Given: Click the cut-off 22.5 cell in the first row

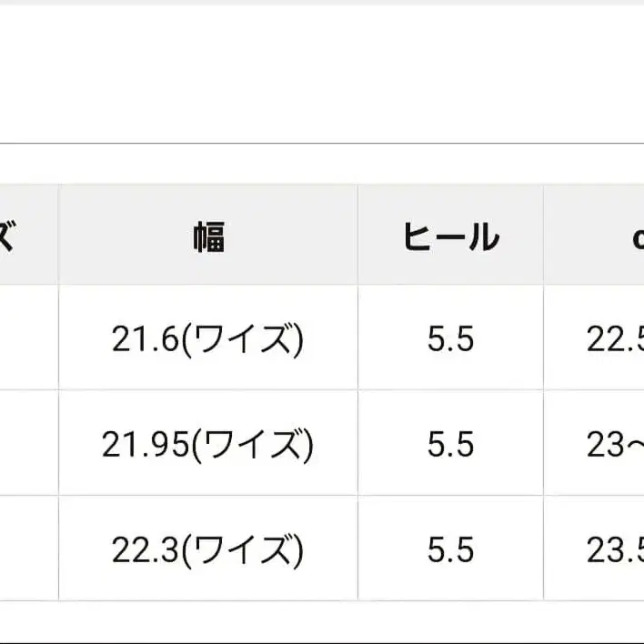Looking at the screenshot, I should point(615,339).
